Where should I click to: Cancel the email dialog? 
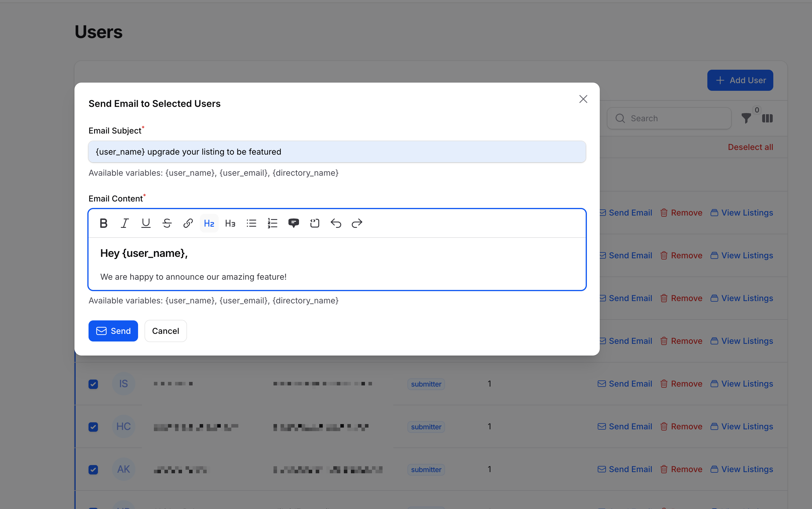pos(165,331)
